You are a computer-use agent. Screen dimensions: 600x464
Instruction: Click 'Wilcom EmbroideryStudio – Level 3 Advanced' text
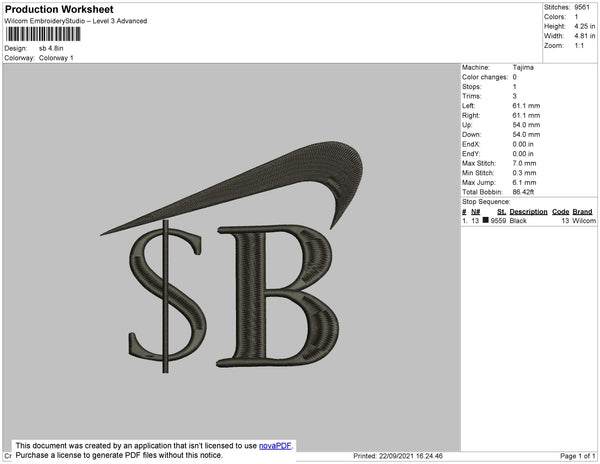point(76,21)
